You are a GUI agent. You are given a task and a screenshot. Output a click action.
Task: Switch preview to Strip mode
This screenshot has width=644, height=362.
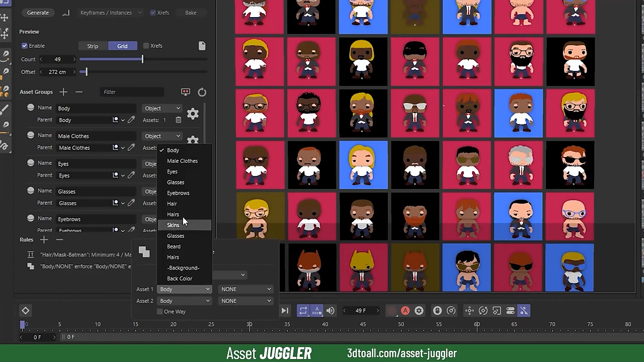click(x=93, y=46)
